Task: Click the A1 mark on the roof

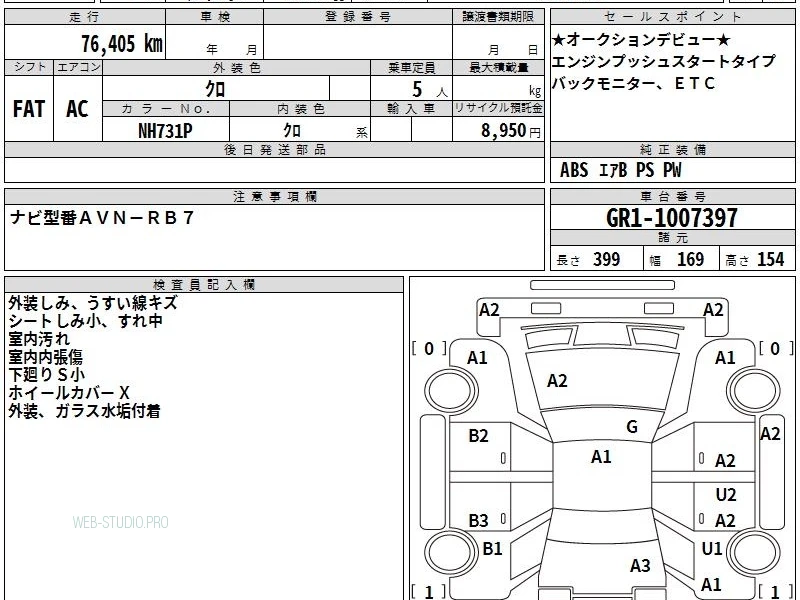Action: point(601,457)
